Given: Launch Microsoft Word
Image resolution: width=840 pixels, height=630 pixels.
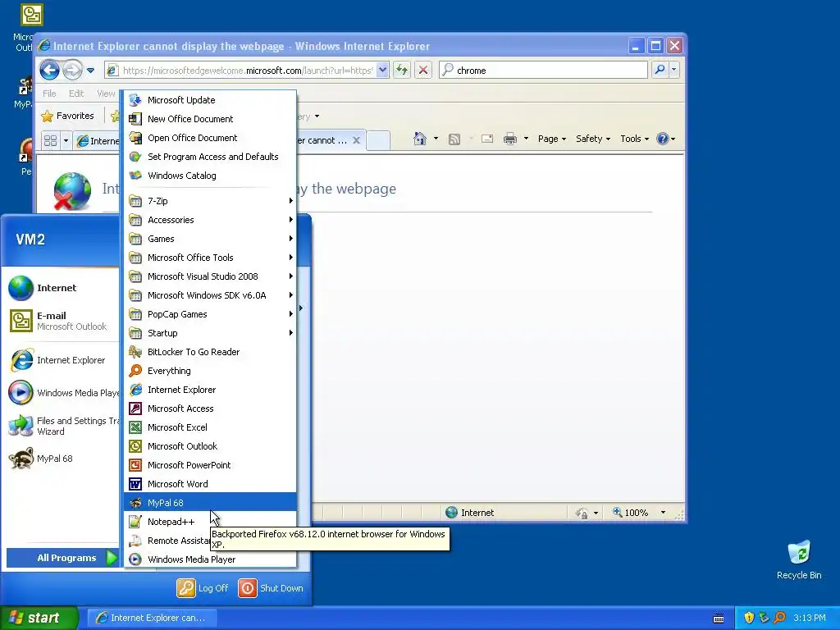Looking at the screenshot, I should (x=210, y=484).
